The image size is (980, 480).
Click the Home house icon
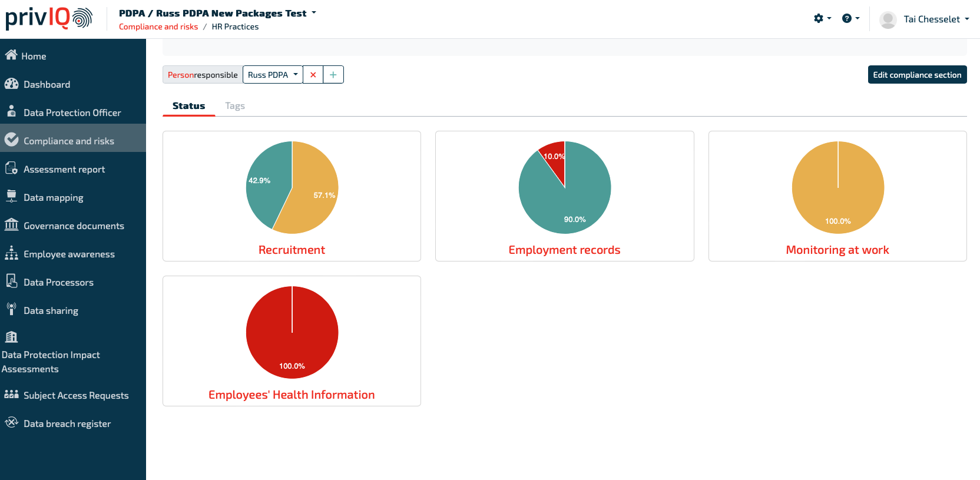[x=11, y=55]
